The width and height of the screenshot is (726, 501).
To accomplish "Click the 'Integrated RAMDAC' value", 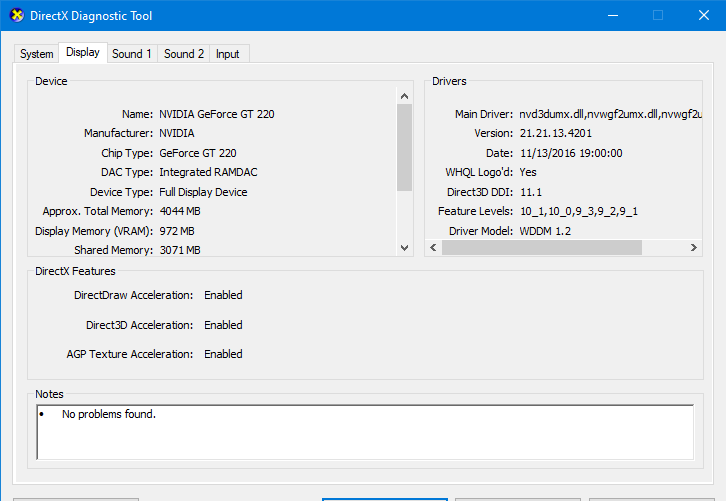I will point(208,172).
